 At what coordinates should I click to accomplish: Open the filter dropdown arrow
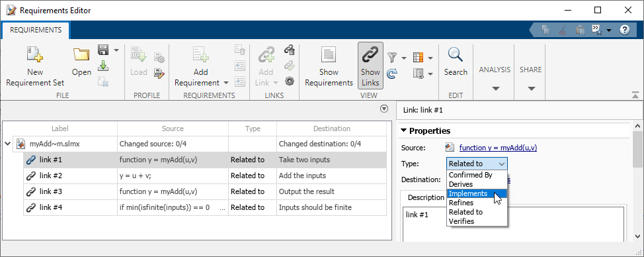[404, 58]
